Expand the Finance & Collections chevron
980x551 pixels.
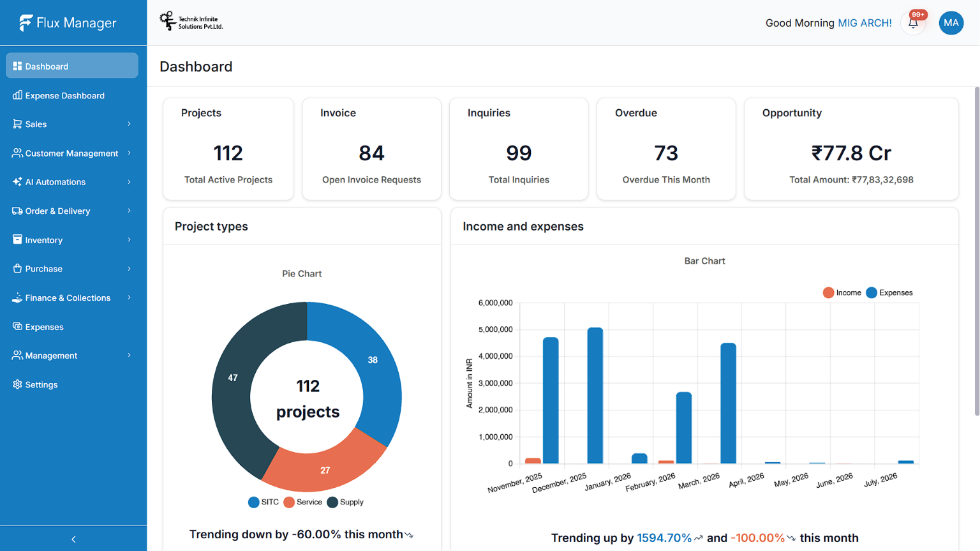[129, 298]
